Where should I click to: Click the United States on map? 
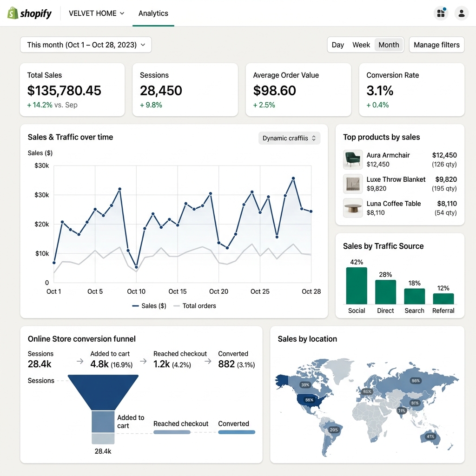tap(309, 400)
